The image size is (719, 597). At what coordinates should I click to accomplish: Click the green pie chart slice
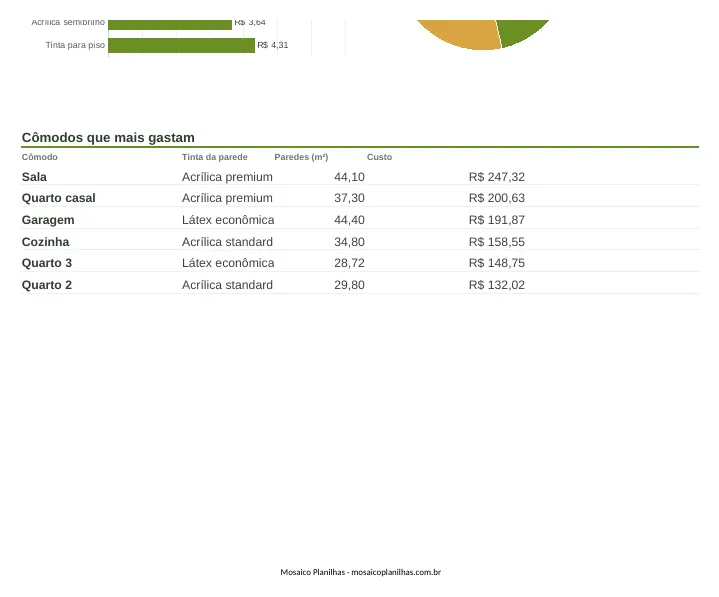tap(518, 31)
